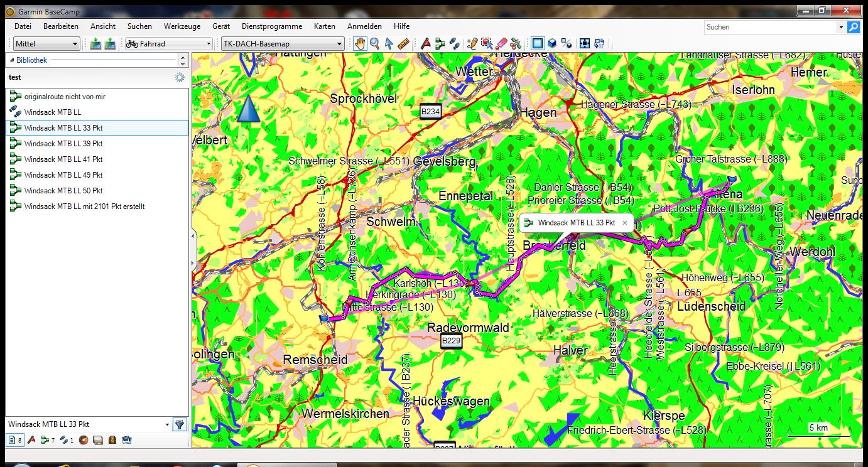Image resolution: width=868 pixels, height=467 pixels.
Task: Collapse the Bibliothek library section
Action: pyautogui.click(x=11, y=60)
